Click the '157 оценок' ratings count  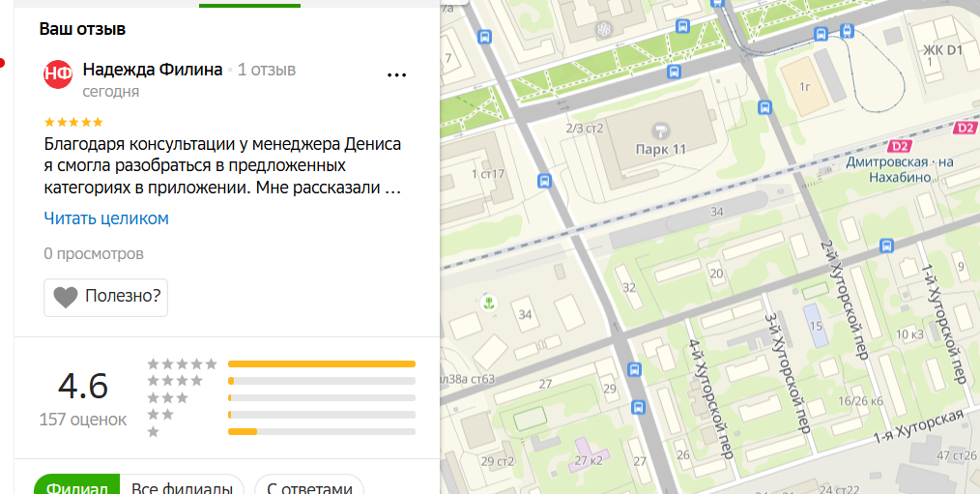(x=82, y=420)
